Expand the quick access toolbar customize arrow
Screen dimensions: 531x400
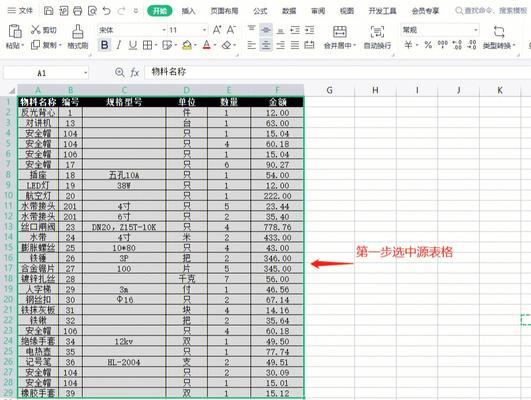[136, 11]
